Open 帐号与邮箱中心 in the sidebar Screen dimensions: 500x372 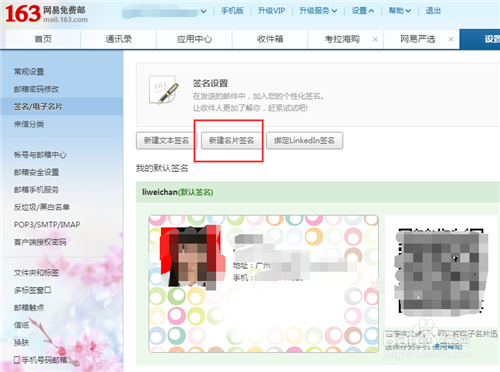click(x=40, y=155)
